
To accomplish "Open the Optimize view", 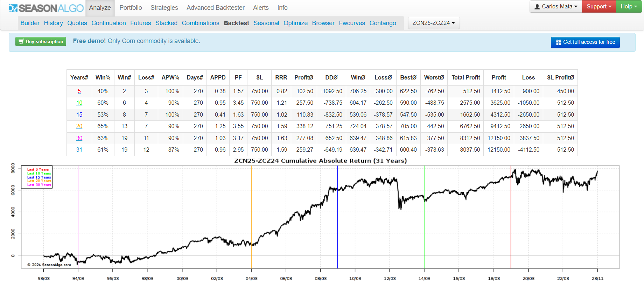I will (295, 23).
